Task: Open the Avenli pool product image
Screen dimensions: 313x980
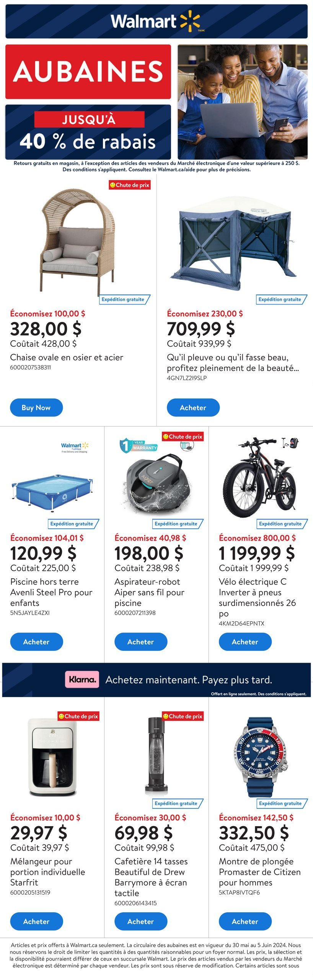Action: point(52,492)
